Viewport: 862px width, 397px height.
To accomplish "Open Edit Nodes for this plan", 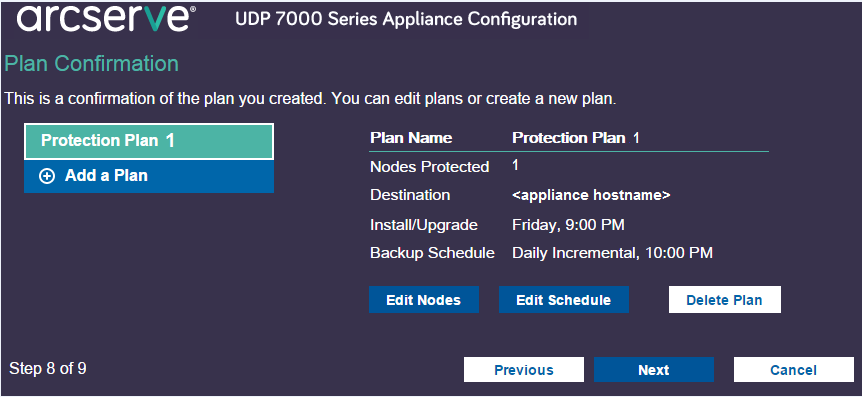I will point(423,300).
